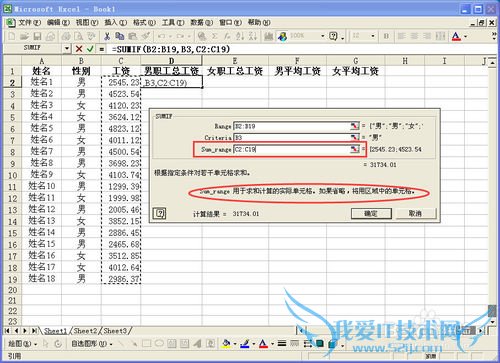
Task: Select row header 10
Action: [12, 175]
